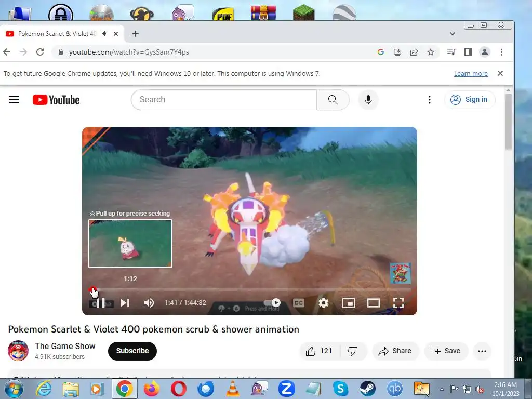Share this page from the address bar
This screenshot has width=532, height=399.
pos(414,52)
